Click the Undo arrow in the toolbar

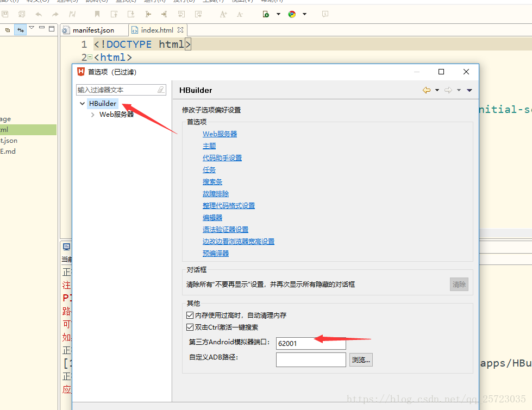pyautogui.click(x=39, y=14)
